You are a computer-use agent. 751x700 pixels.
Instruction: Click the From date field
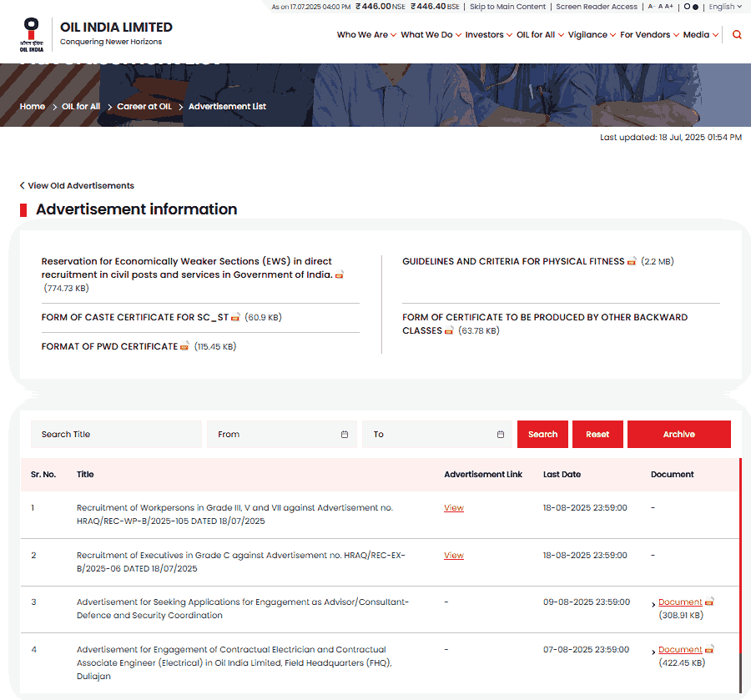[282, 435]
